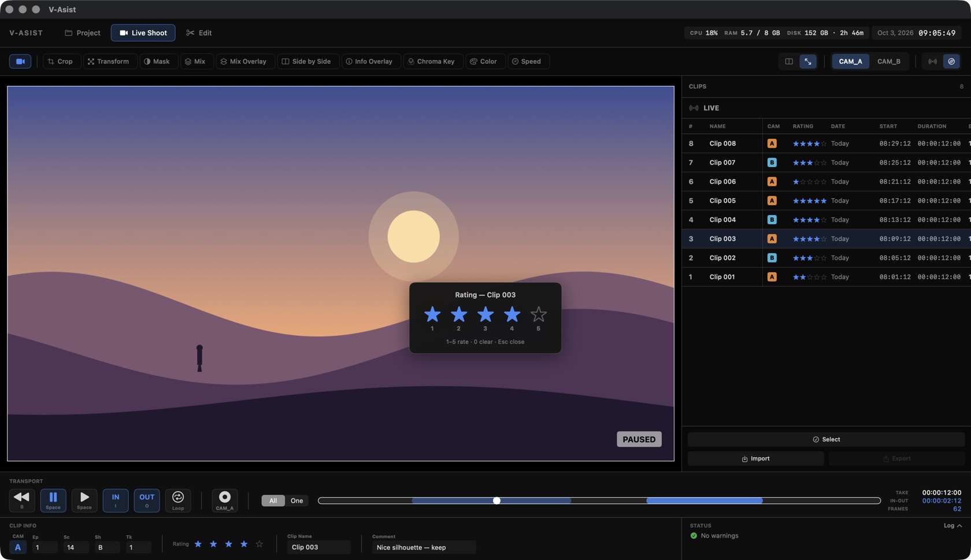Image resolution: width=971 pixels, height=560 pixels.
Task: Open the Live Shoot tab
Action: [x=143, y=33]
